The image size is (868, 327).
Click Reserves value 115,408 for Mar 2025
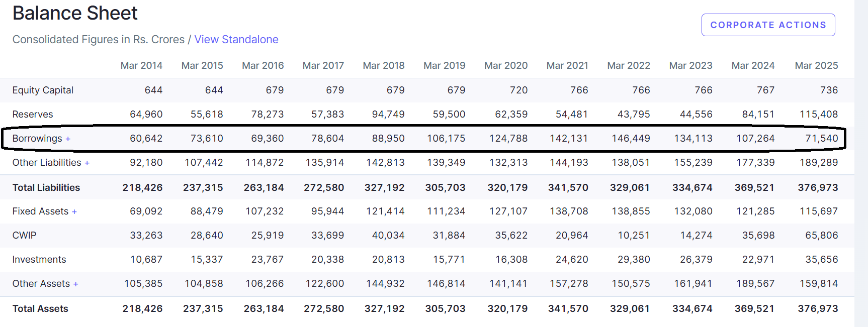[818, 115]
